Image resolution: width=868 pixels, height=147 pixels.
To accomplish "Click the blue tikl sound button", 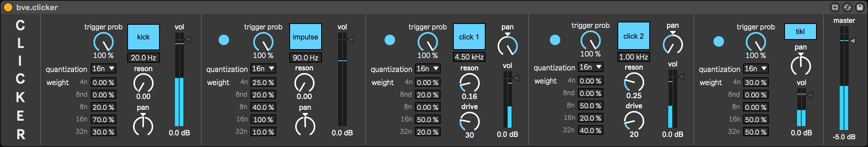I will (801, 32).
